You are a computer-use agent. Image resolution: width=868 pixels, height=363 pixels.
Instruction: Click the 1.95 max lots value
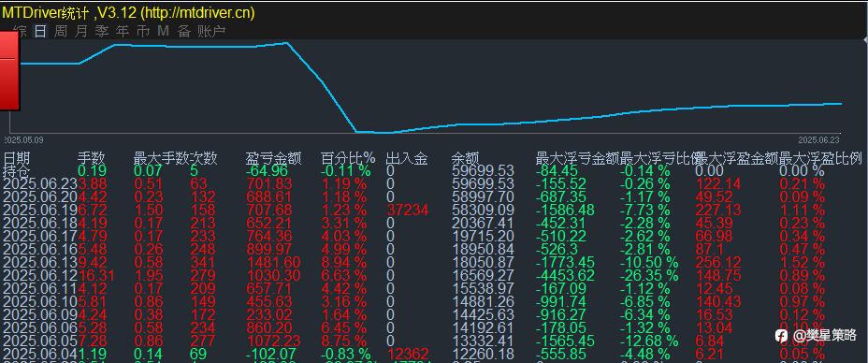pos(149,276)
